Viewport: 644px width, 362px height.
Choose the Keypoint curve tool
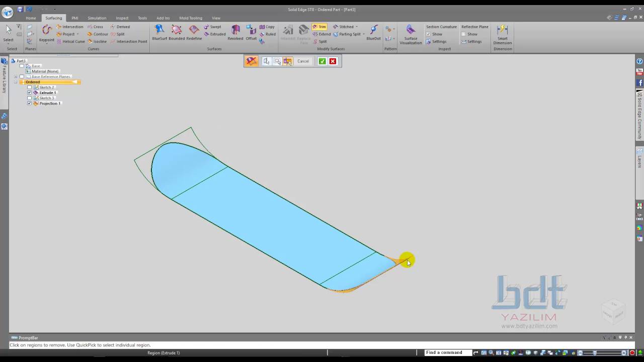pos(47,33)
